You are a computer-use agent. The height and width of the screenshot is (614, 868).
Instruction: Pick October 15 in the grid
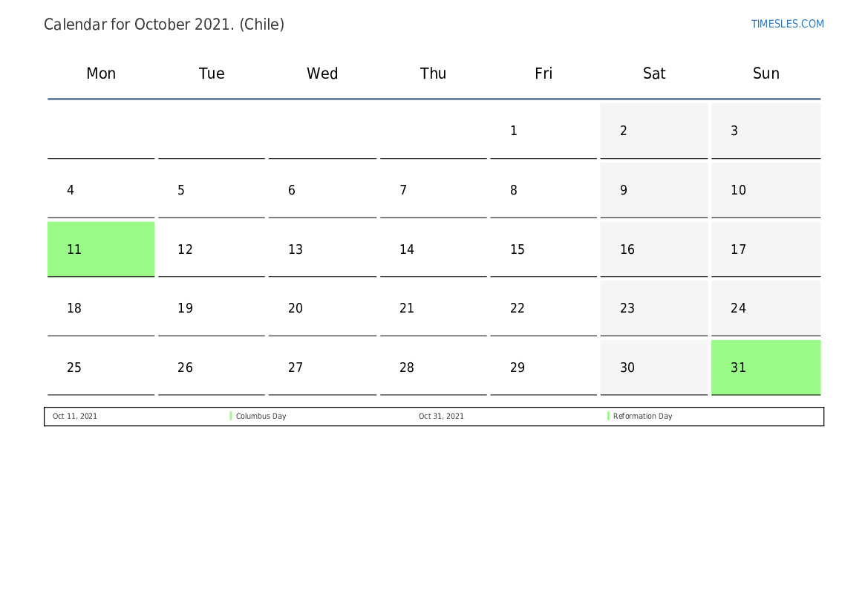click(x=544, y=249)
